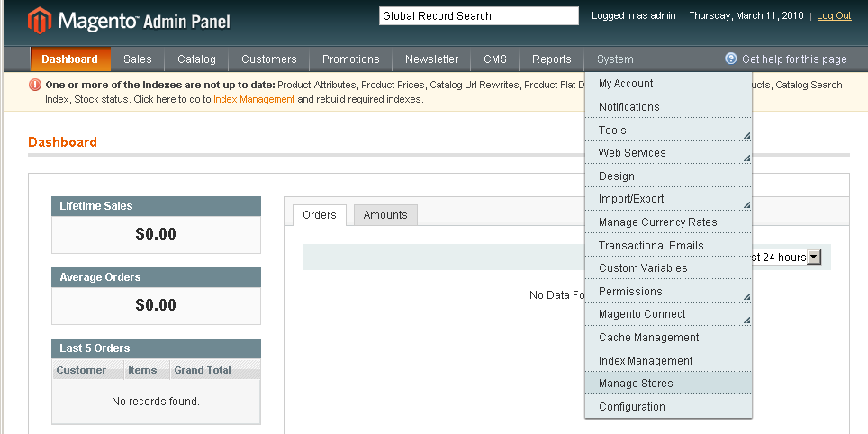
Task: Click the help question-mark icon
Action: coord(731,59)
